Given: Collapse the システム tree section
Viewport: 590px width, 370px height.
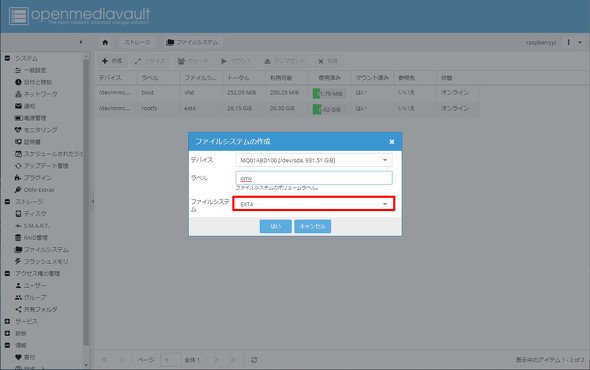Looking at the screenshot, I should point(8,58).
